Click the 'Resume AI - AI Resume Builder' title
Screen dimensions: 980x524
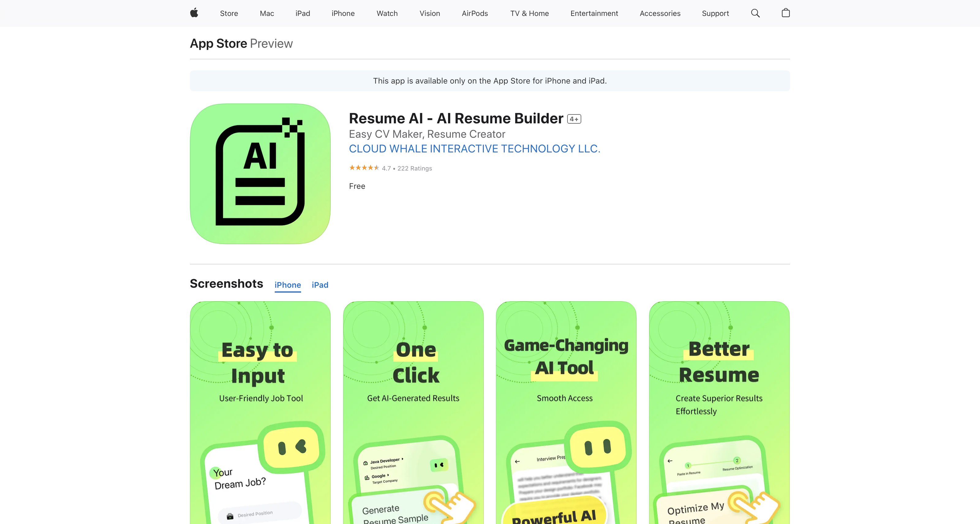coord(456,118)
